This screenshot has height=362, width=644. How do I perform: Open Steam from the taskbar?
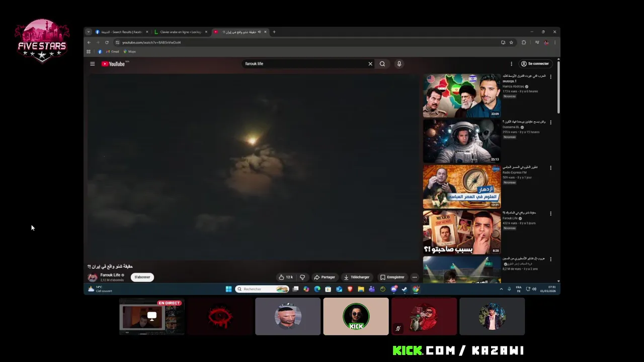pyautogui.click(x=405, y=289)
